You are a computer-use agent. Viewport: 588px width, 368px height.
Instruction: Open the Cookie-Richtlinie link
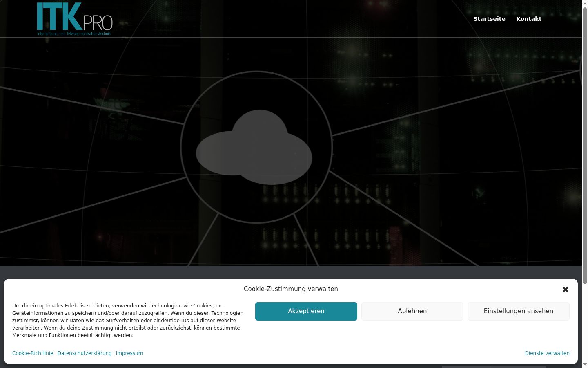click(x=33, y=353)
